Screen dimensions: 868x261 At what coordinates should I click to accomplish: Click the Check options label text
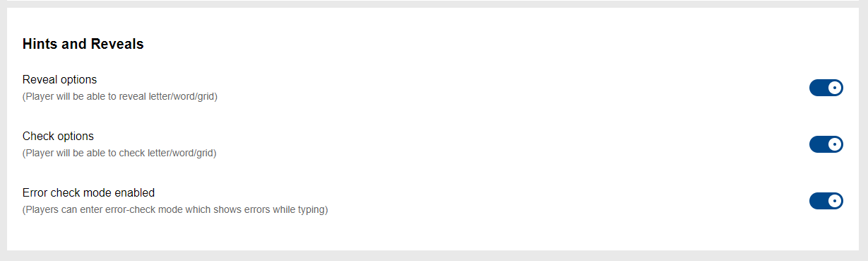[x=58, y=136]
